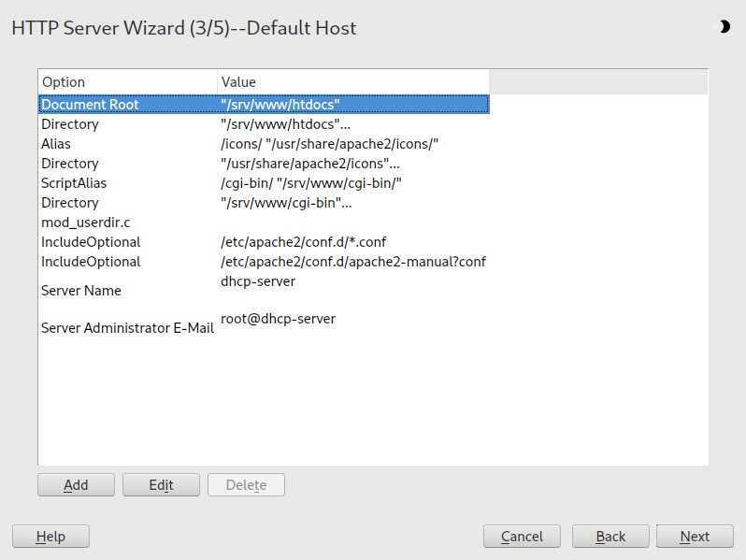Screen dimensions: 746x560
Task: Cancel the HTTP Server Wizard
Action: pyautogui.click(x=522, y=536)
